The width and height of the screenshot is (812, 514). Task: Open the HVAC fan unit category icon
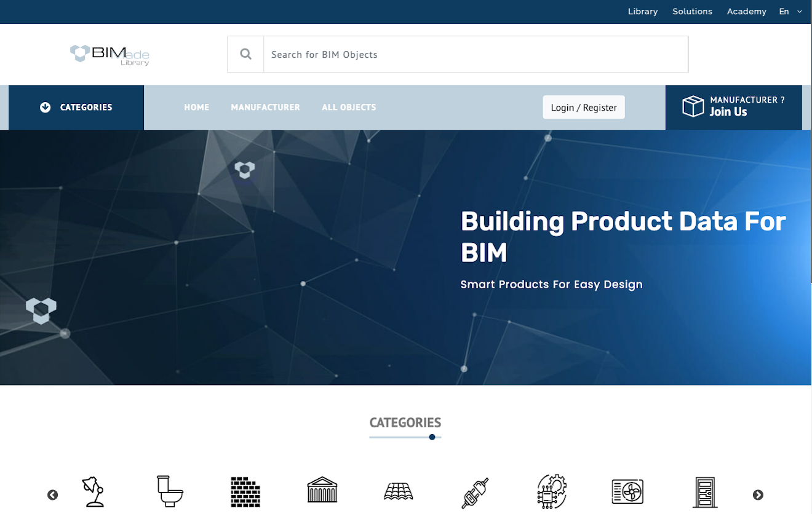pos(627,490)
